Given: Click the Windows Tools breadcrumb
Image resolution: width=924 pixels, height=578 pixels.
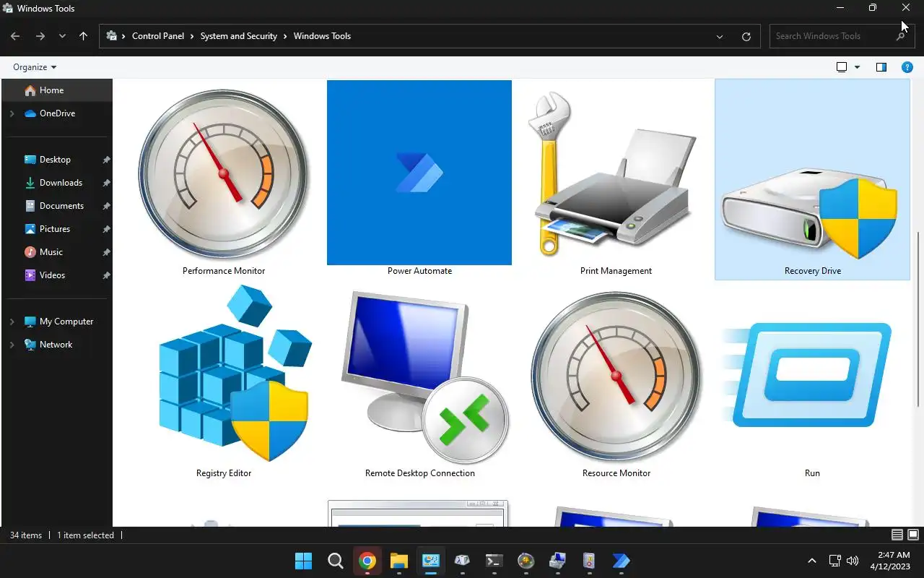Looking at the screenshot, I should pos(322,36).
